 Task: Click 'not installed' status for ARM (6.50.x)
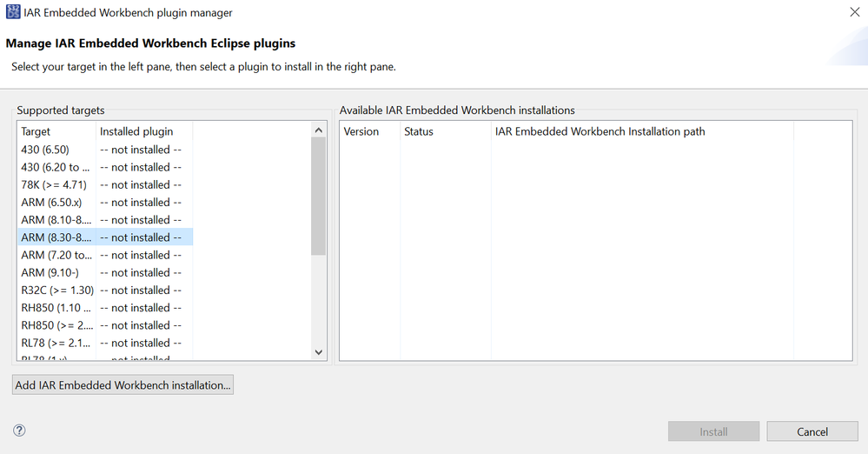[x=141, y=203]
